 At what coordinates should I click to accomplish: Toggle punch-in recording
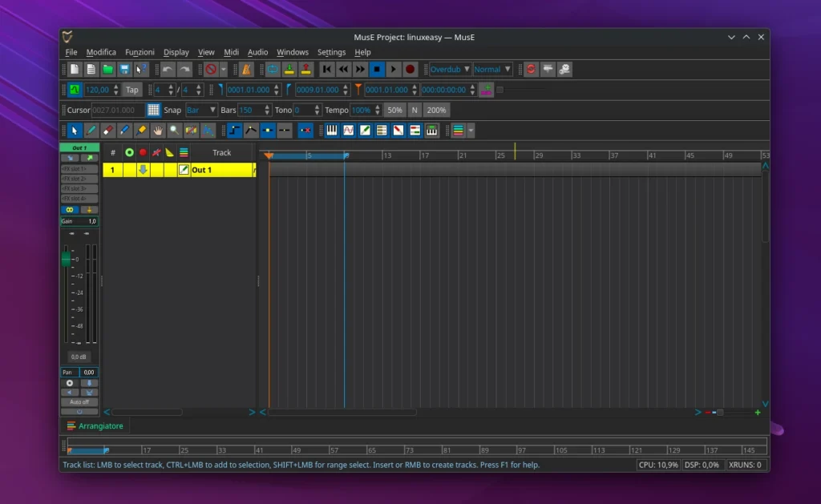289,69
